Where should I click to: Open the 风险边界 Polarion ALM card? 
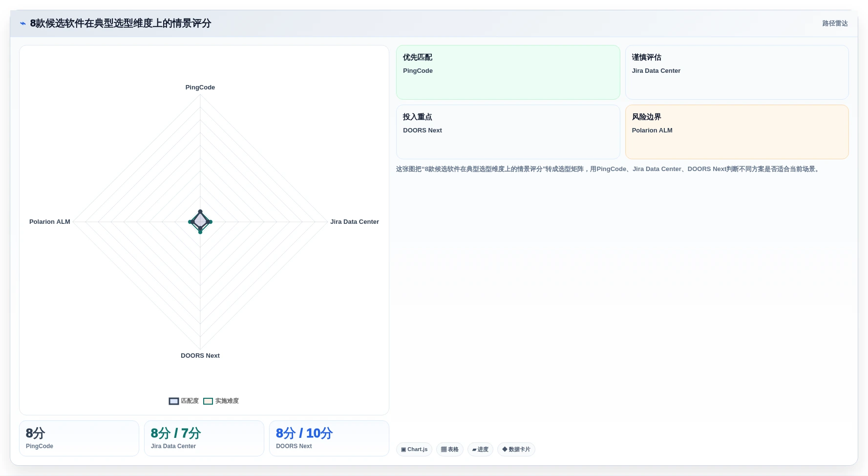pyautogui.click(x=737, y=132)
